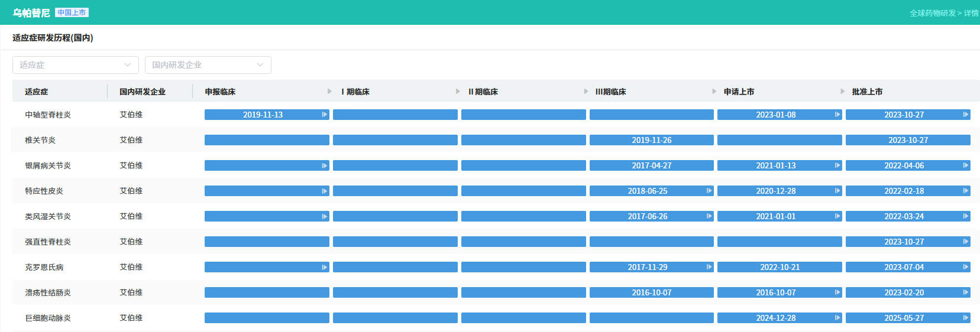Screen dimensions: 980x332
Task: Click 艾伯维 in the 克罗恩氏病 row
Action: tap(131, 267)
